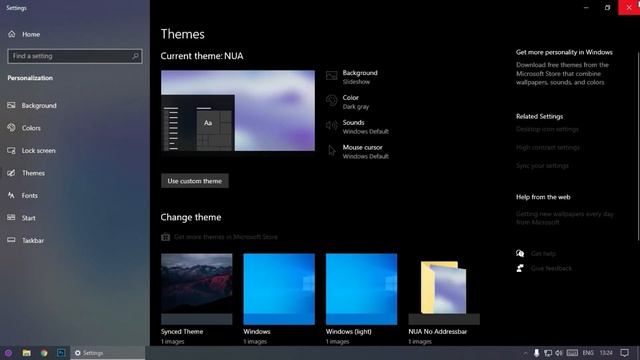Open Desktop icon settings link

(x=547, y=129)
